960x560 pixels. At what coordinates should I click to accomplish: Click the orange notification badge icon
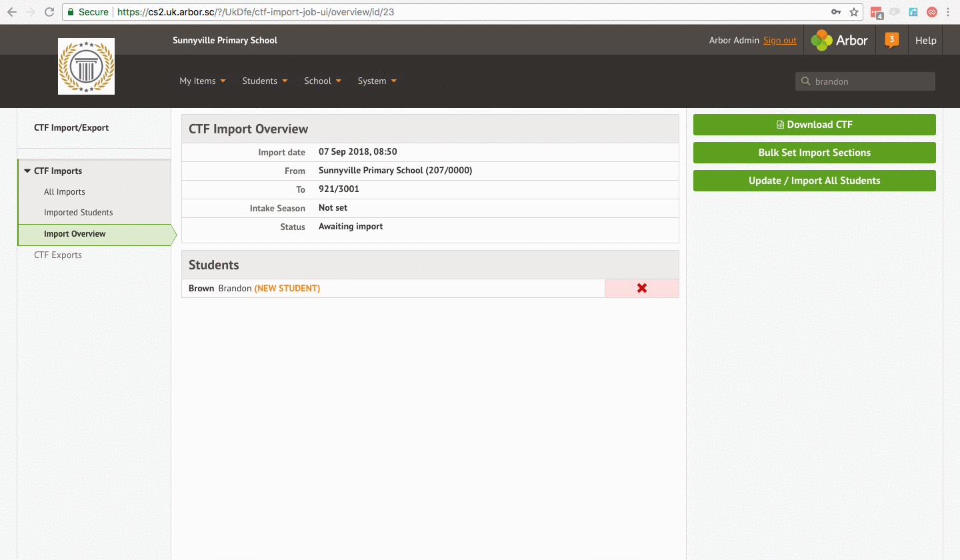click(x=891, y=40)
